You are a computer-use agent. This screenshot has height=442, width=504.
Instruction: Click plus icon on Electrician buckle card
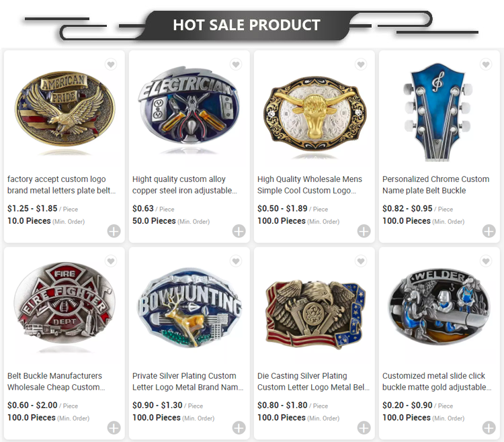click(x=239, y=231)
